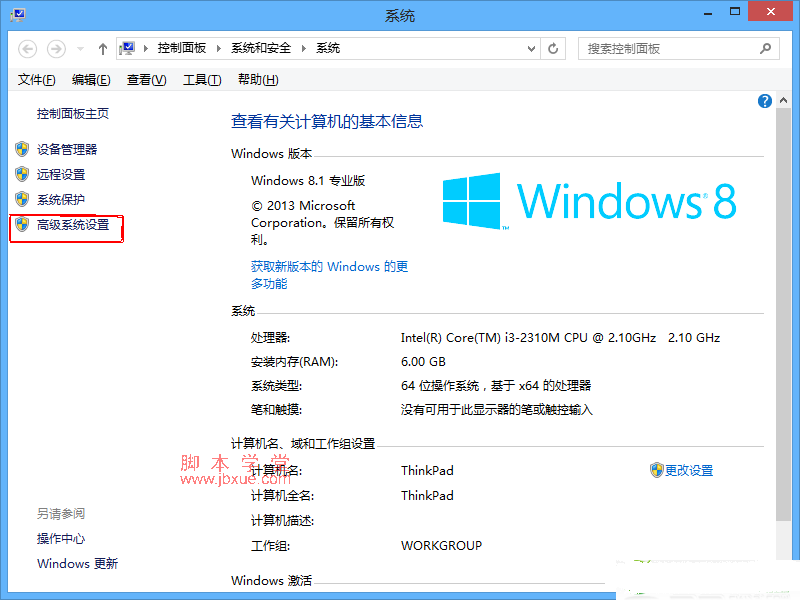Select the 系统 breadcrumb in address bar

point(328,48)
